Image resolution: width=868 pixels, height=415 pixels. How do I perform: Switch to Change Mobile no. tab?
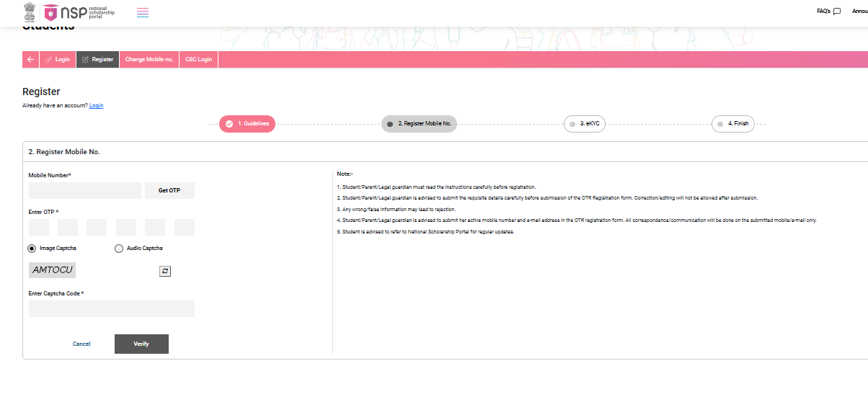coord(149,59)
